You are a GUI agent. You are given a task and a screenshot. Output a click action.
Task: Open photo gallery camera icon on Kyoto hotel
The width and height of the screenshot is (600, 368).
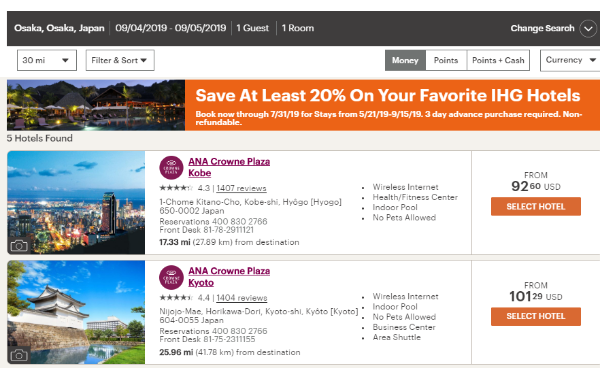(19, 355)
